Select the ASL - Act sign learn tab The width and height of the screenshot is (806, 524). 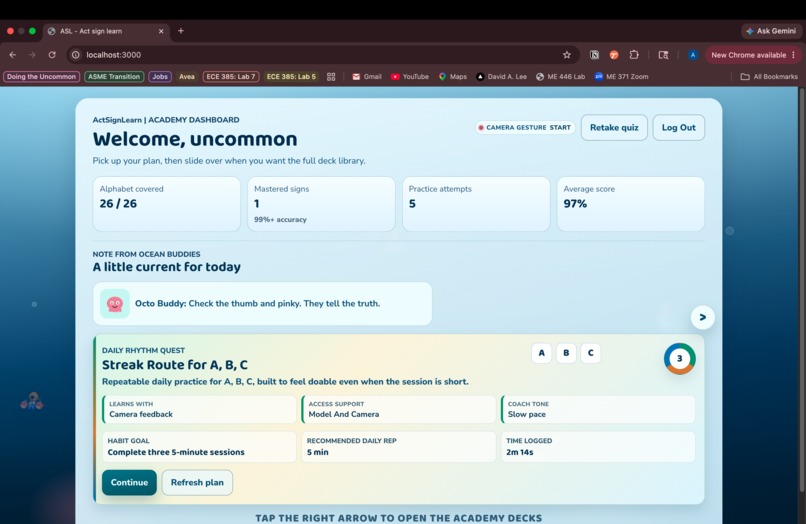pyautogui.click(x=105, y=31)
